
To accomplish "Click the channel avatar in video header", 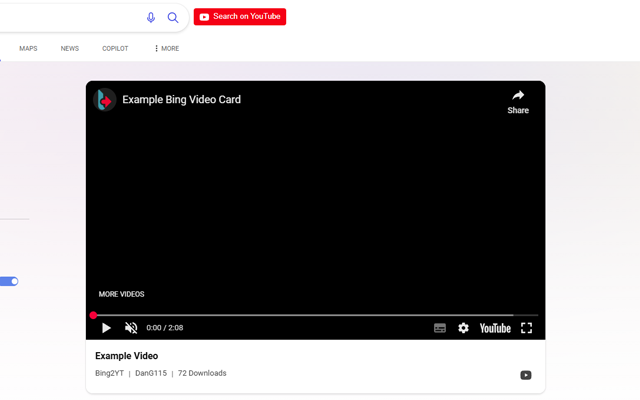I will 105,100.
